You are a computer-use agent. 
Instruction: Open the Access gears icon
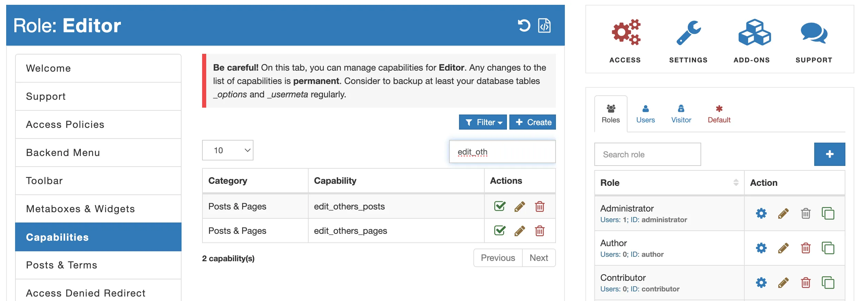(626, 32)
